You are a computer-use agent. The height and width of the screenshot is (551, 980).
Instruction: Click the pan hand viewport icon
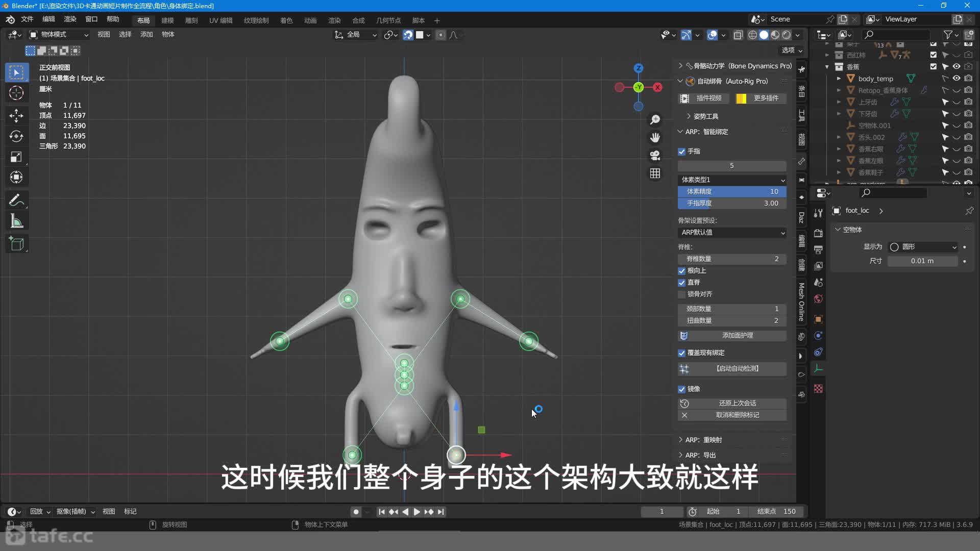click(x=655, y=137)
